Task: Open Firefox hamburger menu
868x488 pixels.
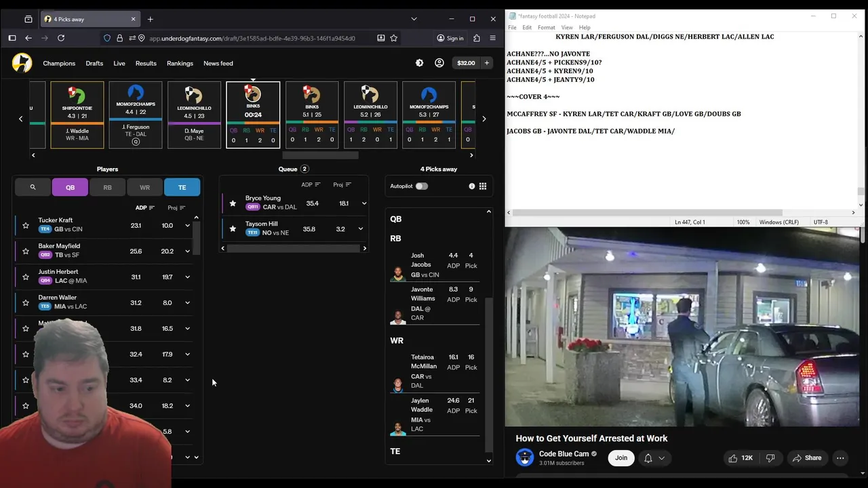Action: 493,38
